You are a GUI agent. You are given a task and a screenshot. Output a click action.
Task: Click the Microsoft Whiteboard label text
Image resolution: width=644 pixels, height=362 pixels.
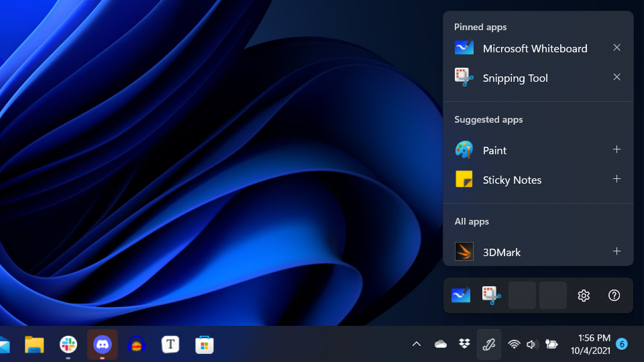point(535,48)
